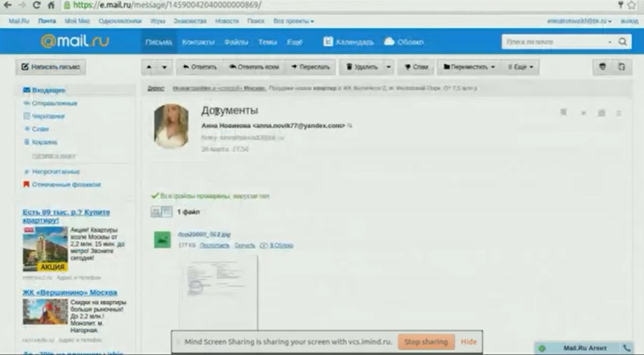Go to next message with down arrow

pyautogui.click(x=164, y=65)
